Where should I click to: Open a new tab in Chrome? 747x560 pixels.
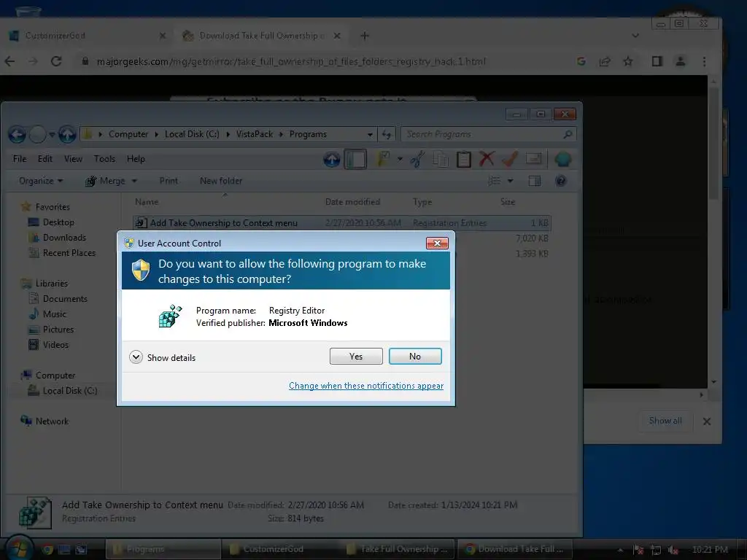pyautogui.click(x=365, y=36)
